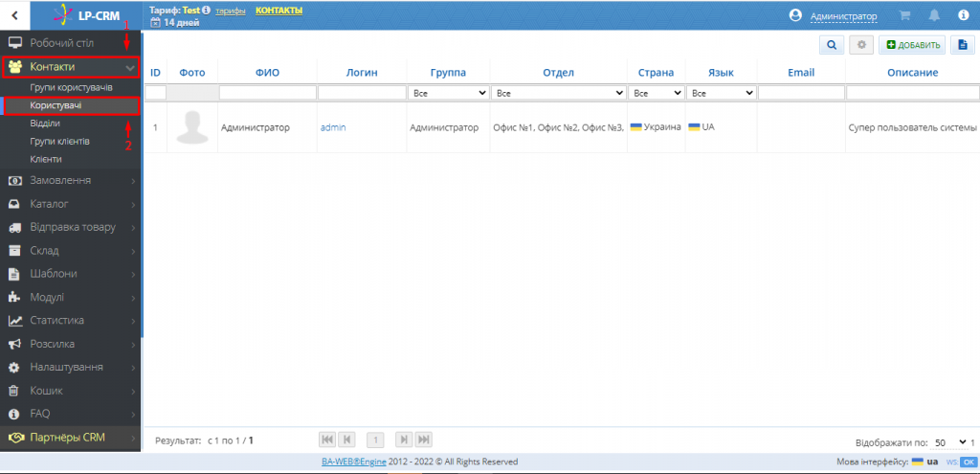The width and height of the screenshot is (980, 474).
Task: Expand the Замовлення menu section
Action: click(x=71, y=180)
